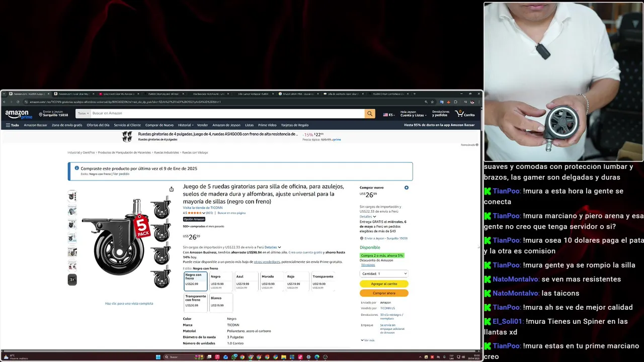Viewport: 644px width, 362px height.
Task: Open Devoluciones y pedidos
Action: [x=441, y=114]
